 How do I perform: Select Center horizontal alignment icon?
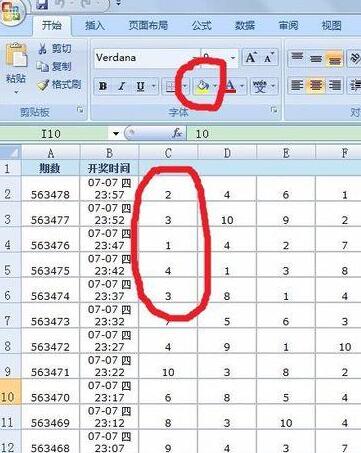pos(316,86)
